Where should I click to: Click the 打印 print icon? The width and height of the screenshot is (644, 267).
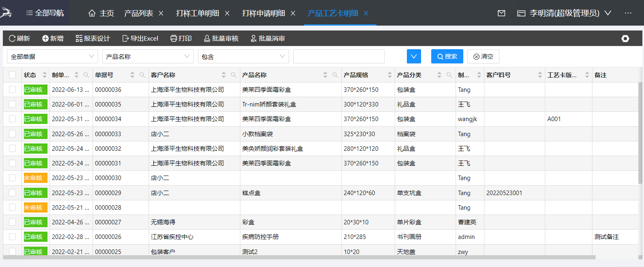(x=174, y=39)
